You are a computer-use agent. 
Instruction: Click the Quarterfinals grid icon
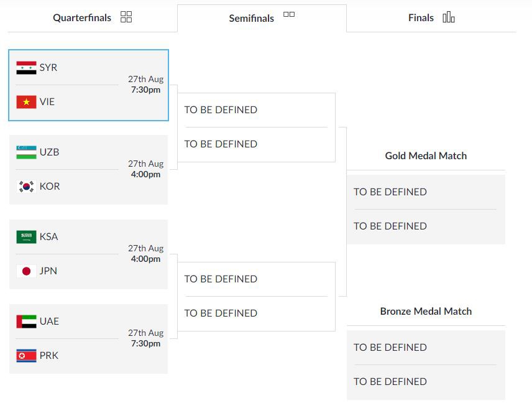click(x=126, y=17)
